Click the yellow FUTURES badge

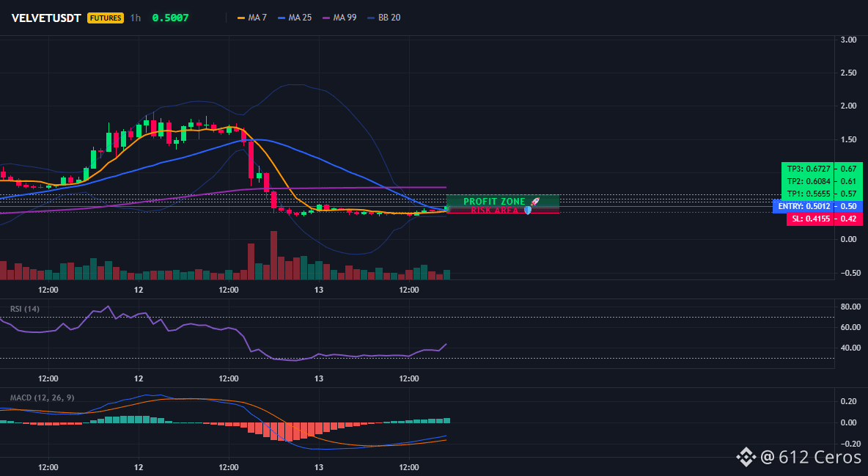(105, 18)
